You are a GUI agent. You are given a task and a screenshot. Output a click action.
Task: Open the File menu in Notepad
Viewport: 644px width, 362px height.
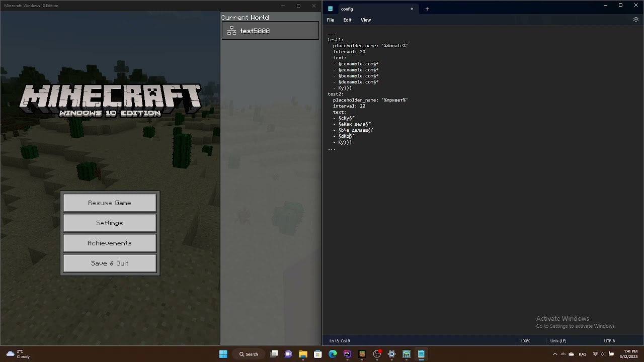coord(331,20)
